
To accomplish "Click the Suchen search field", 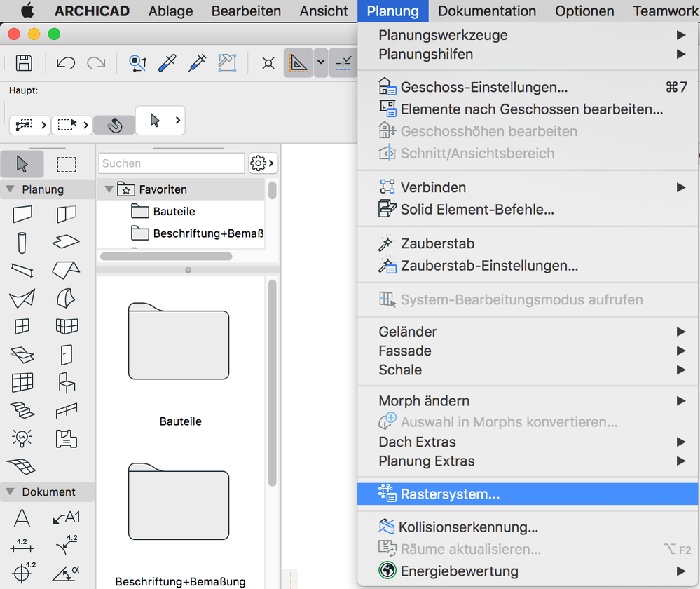I will point(172,163).
